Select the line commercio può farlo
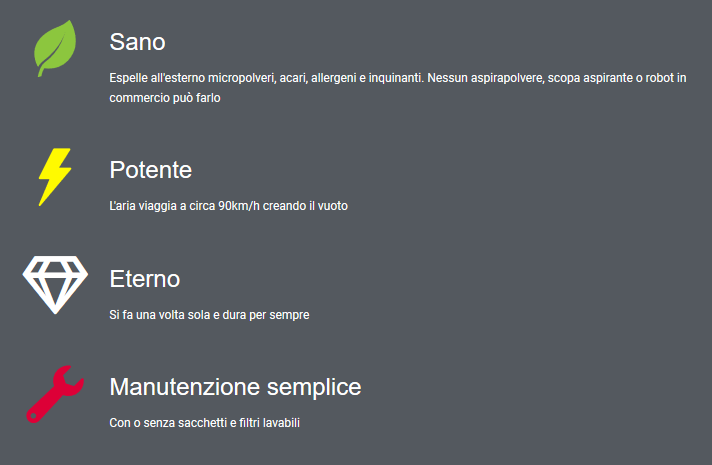The image size is (712, 465). click(165, 98)
